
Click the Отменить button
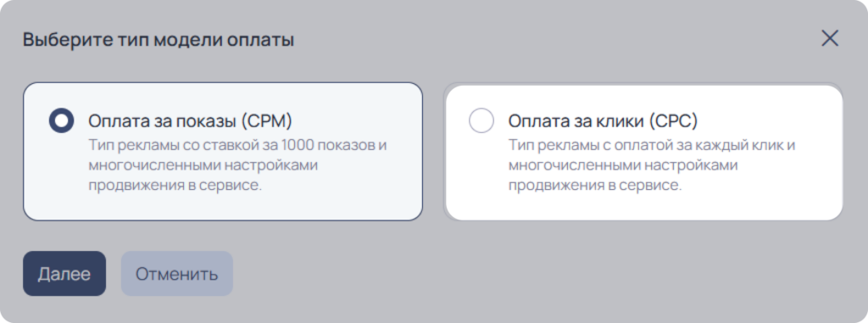pos(177,274)
